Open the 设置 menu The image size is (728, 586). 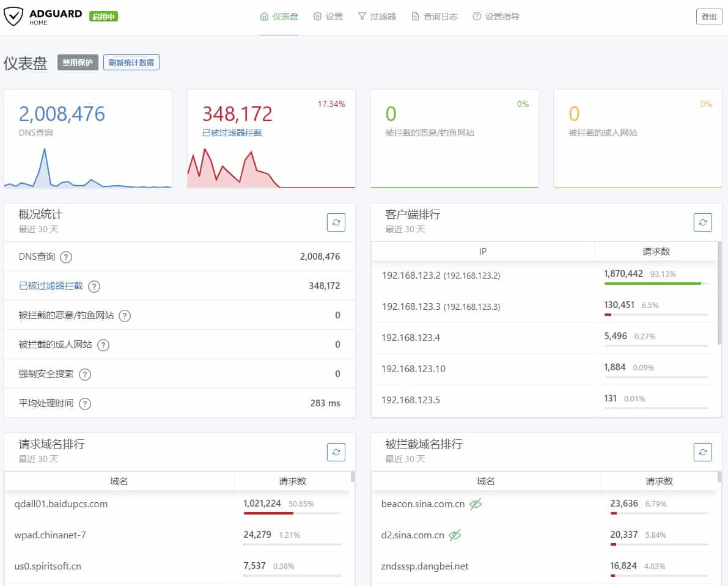click(328, 16)
